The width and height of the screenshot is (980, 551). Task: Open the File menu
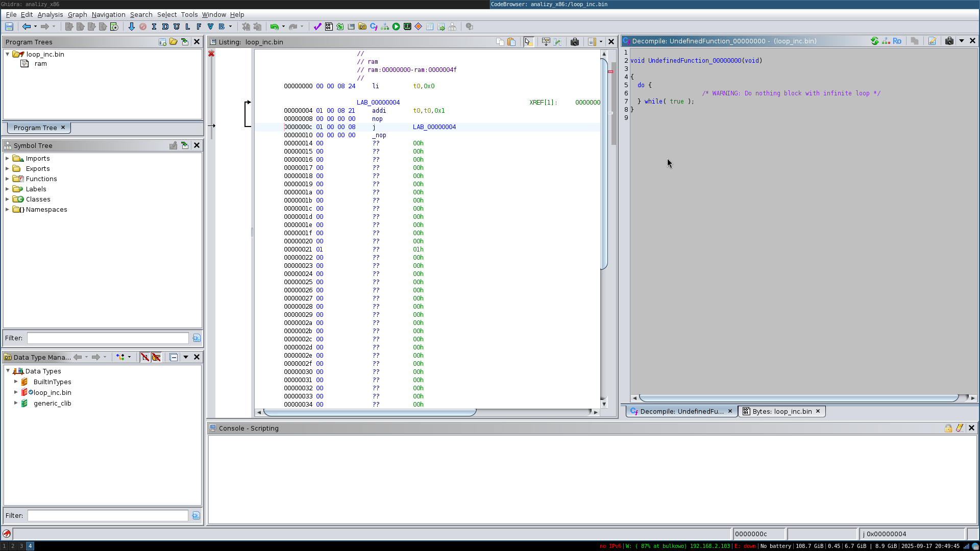tap(11, 14)
